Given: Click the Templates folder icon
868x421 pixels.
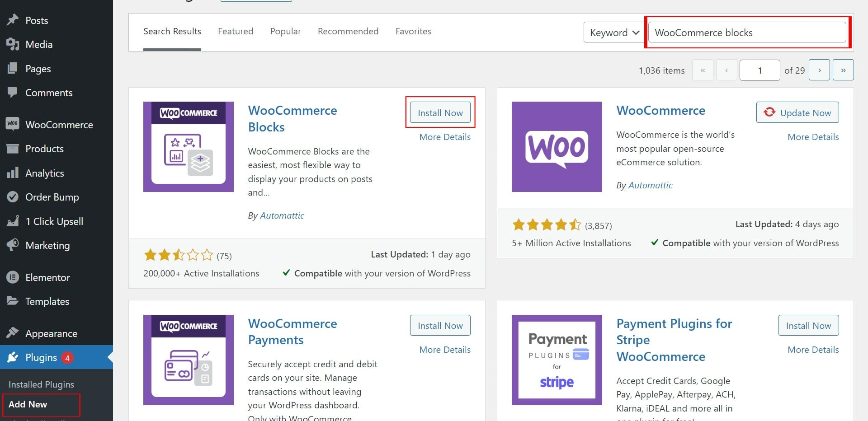Looking at the screenshot, I should [13, 301].
